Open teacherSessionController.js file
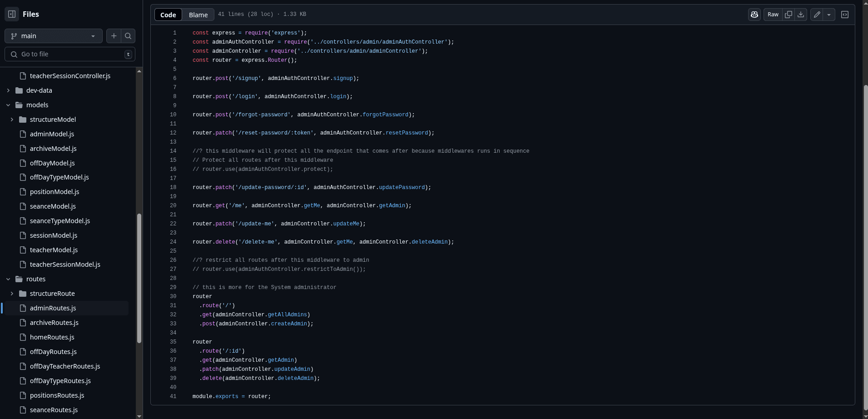Image resolution: width=868 pixels, height=419 pixels. coord(70,76)
